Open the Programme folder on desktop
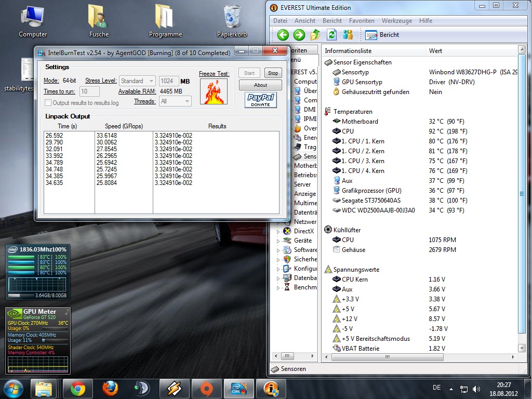 pyautogui.click(x=165, y=21)
